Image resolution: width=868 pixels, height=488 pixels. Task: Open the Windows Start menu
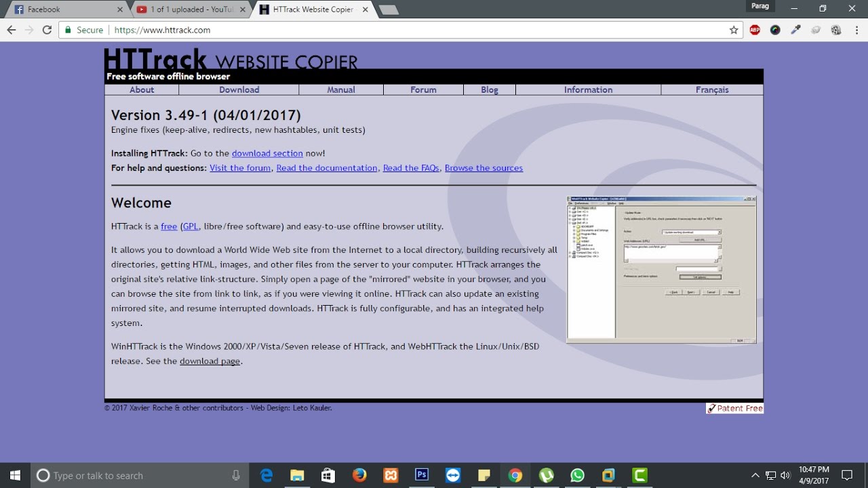coord(15,475)
